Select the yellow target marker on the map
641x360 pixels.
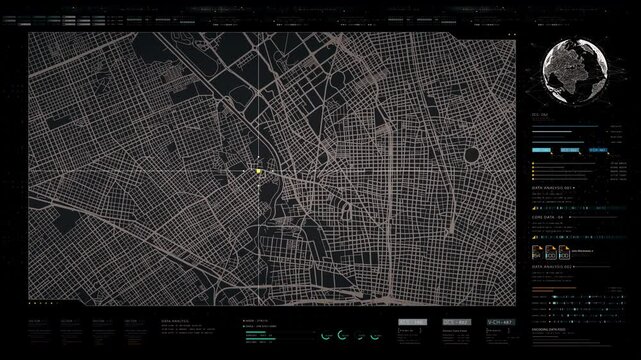[258, 171]
